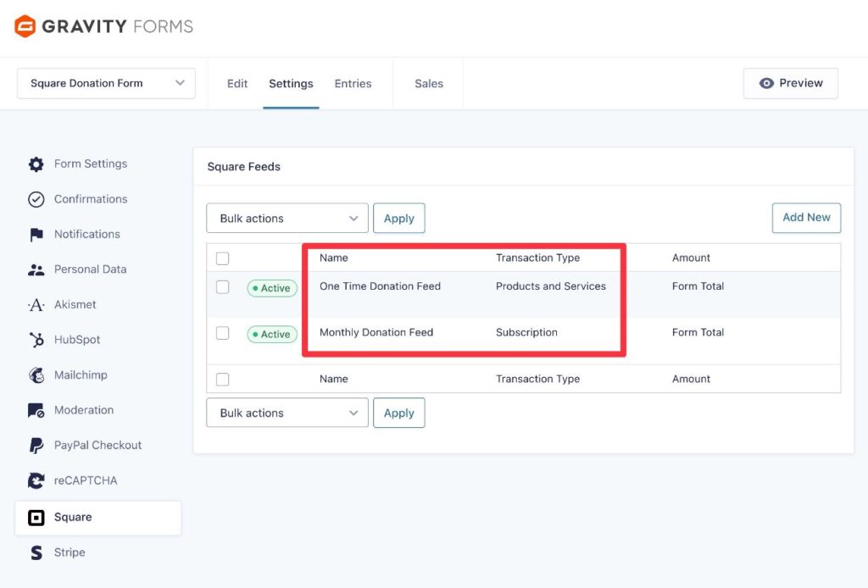Click the Mailchimp monkey icon
This screenshot has width=868, height=588.
pos(36,375)
